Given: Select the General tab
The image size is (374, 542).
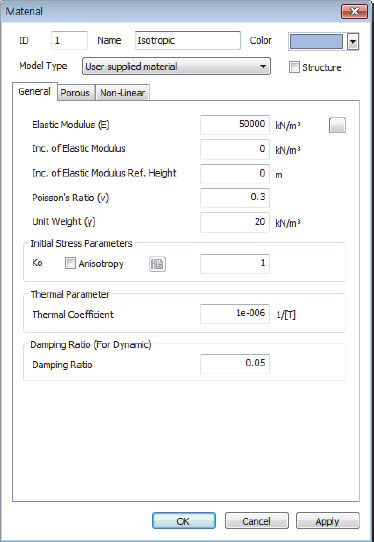Looking at the screenshot, I should coord(35,92).
